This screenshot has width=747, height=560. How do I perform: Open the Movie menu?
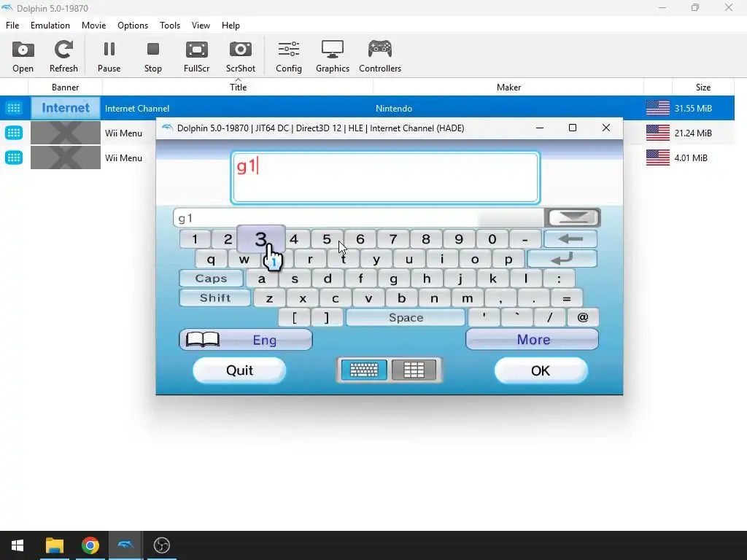pyautogui.click(x=94, y=26)
